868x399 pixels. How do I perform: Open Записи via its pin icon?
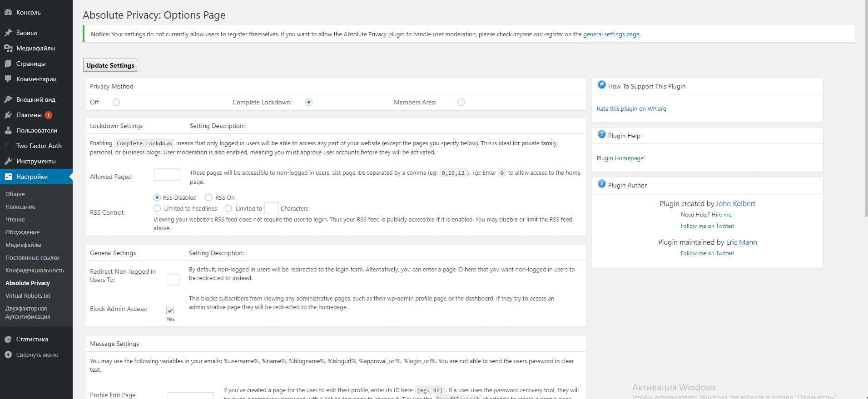(8, 33)
